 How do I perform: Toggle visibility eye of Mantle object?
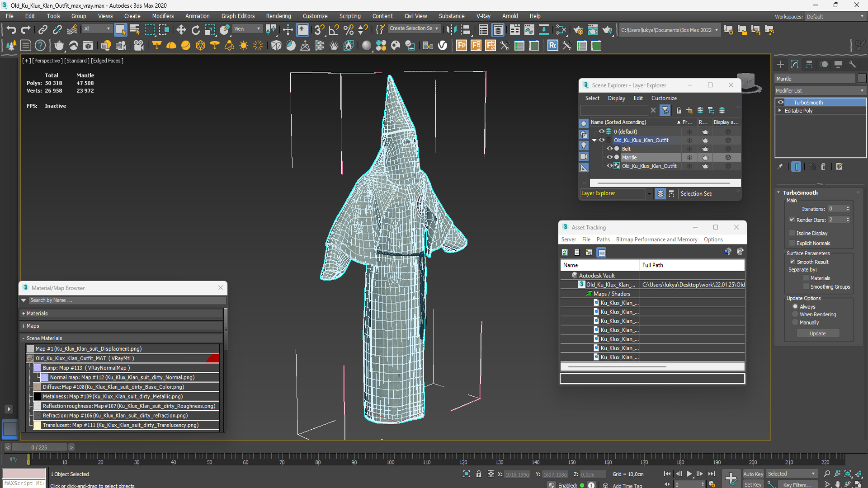point(609,157)
